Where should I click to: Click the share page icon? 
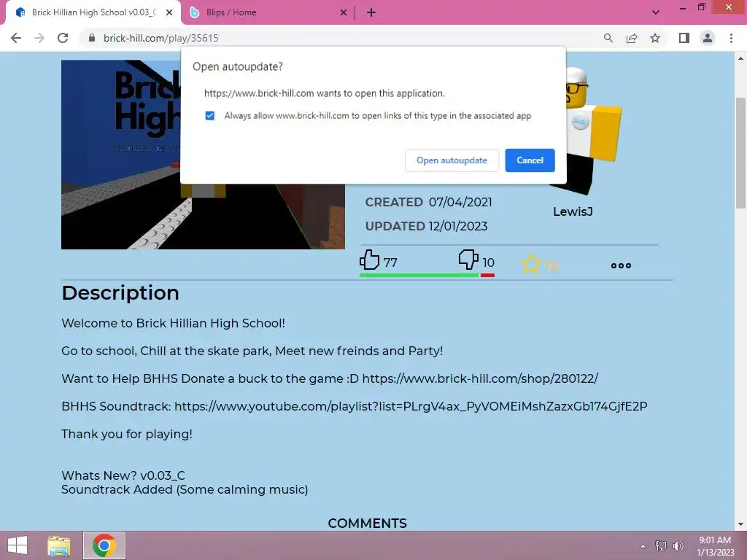(632, 38)
